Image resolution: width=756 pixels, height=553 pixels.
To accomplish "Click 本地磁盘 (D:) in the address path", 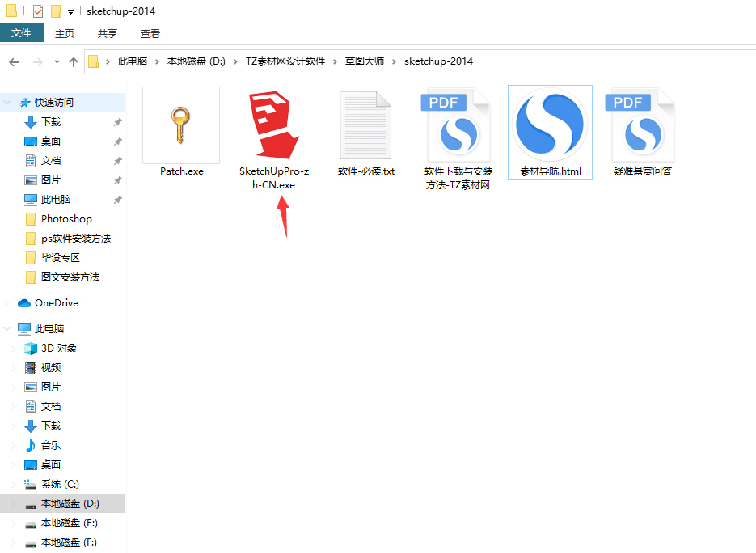I will pos(196,61).
